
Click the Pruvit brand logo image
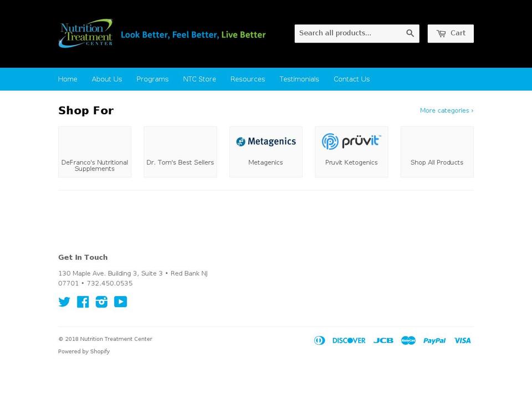point(351,141)
